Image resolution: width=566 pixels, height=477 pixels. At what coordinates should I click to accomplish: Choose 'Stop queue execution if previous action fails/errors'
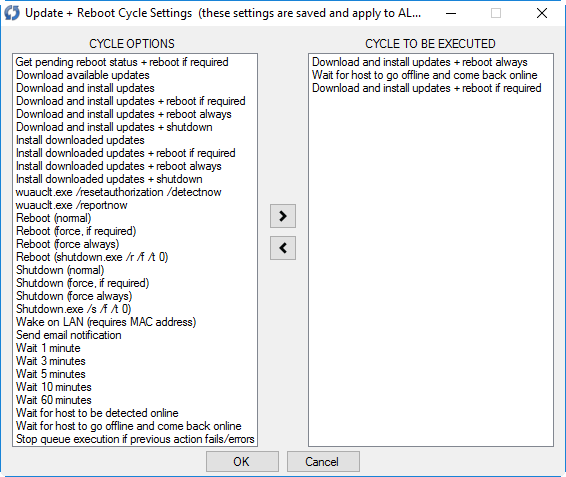pos(135,439)
